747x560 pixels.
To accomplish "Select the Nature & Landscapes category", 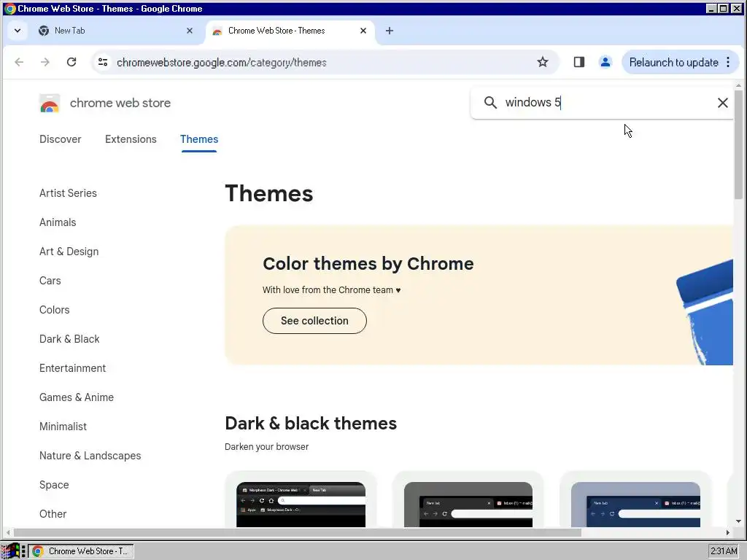I will point(90,456).
